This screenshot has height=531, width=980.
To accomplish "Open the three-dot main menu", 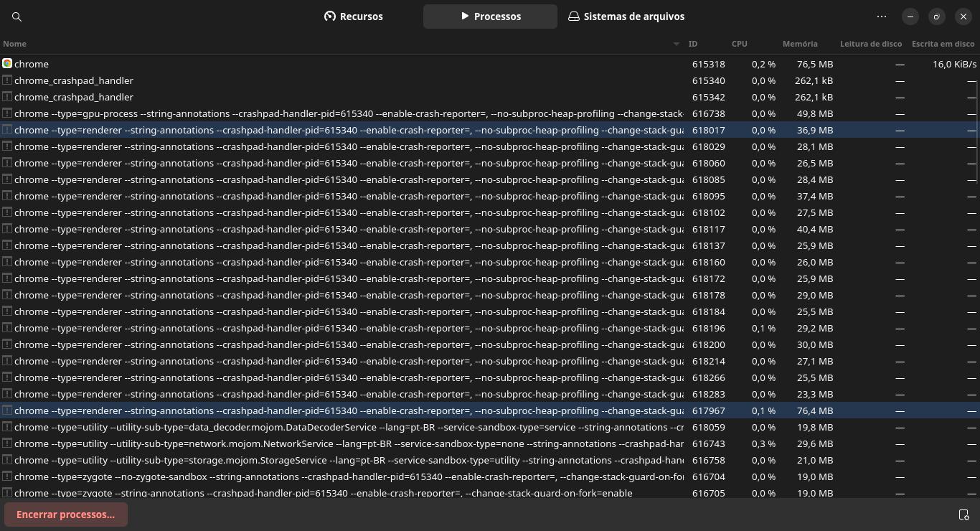I will click(x=882, y=17).
